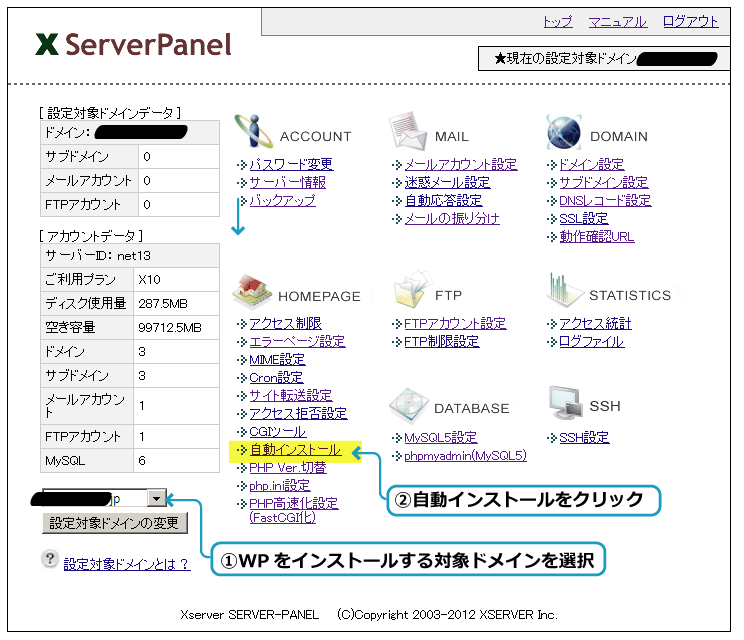Open the FTPアカウント設定 link
The height and width of the screenshot is (640, 744).
tap(455, 324)
